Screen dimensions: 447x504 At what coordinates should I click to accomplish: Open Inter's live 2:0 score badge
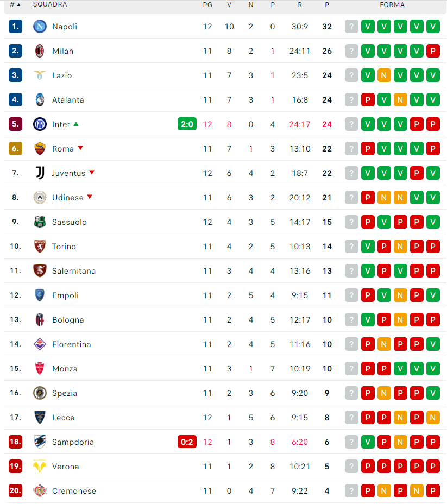coord(187,124)
